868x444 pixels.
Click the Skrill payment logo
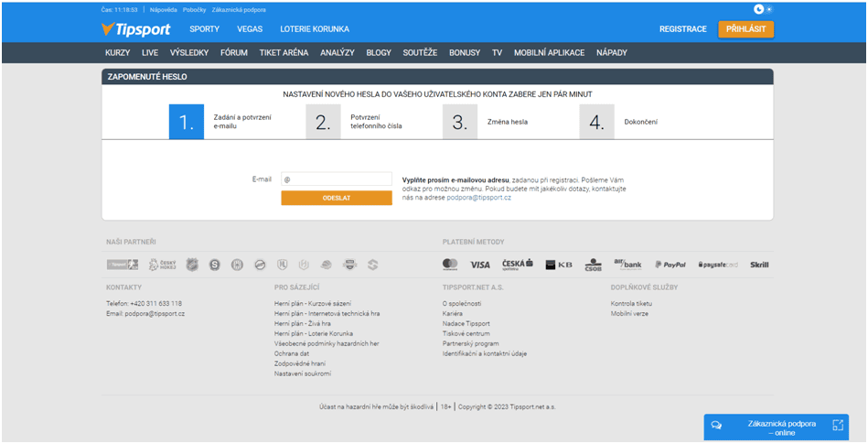[759, 265]
